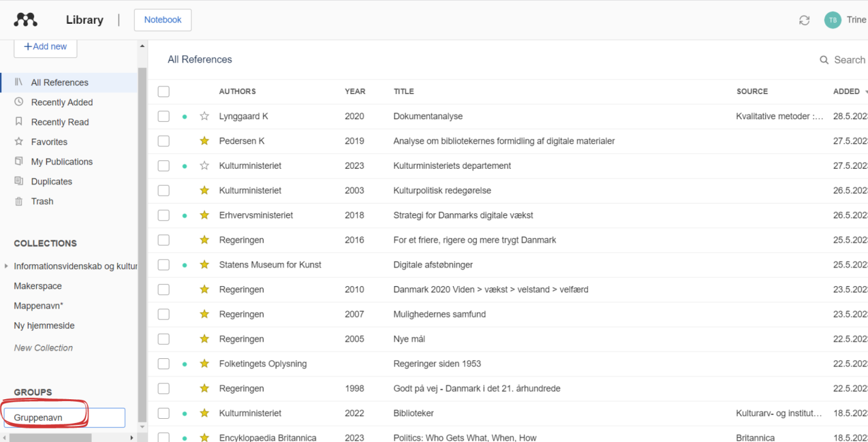Click the sidebar horizontal scrollbar
Screen dimensions: 868x442
click(50, 438)
